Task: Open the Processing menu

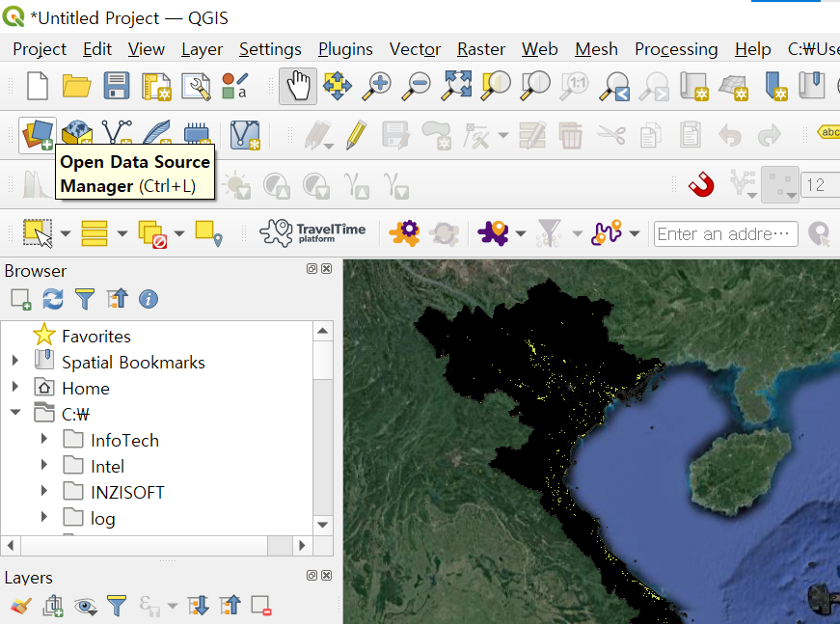Action: [676, 49]
